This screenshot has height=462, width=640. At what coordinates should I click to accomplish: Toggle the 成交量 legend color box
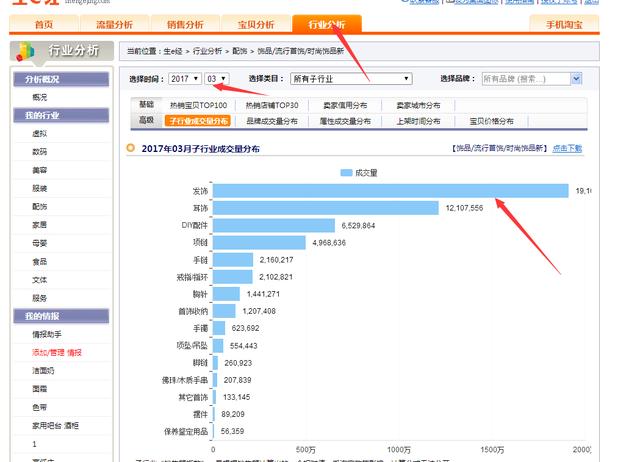pyautogui.click(x=346, y=172)
